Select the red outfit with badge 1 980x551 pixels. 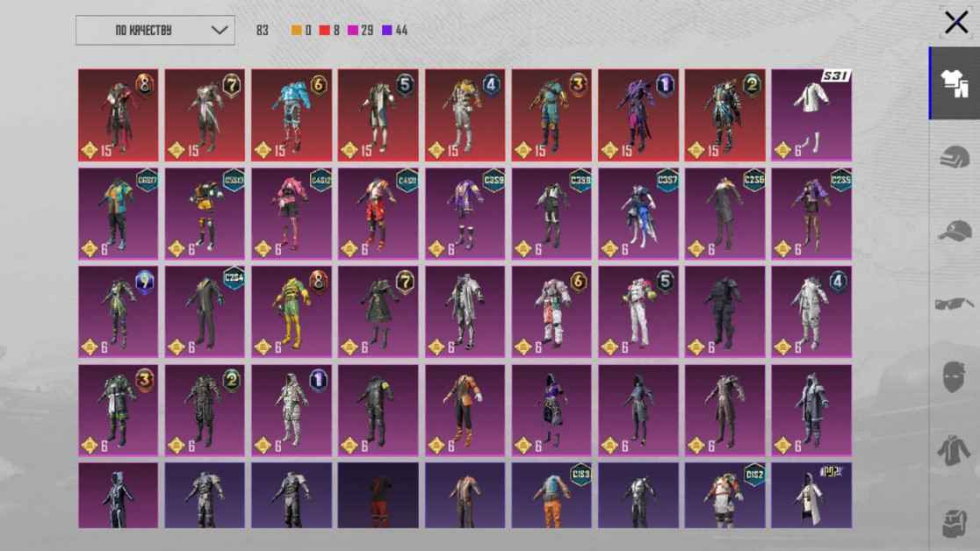638,115
